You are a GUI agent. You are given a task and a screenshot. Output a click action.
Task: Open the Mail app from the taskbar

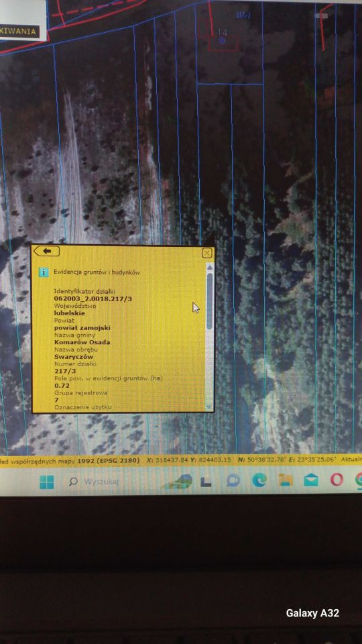tap(311, 479)
